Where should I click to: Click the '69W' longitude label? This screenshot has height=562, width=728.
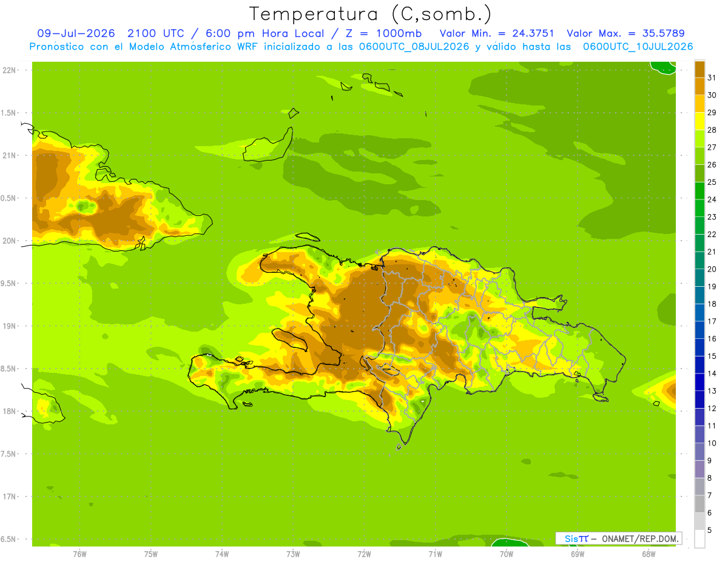tap(578, 554)
